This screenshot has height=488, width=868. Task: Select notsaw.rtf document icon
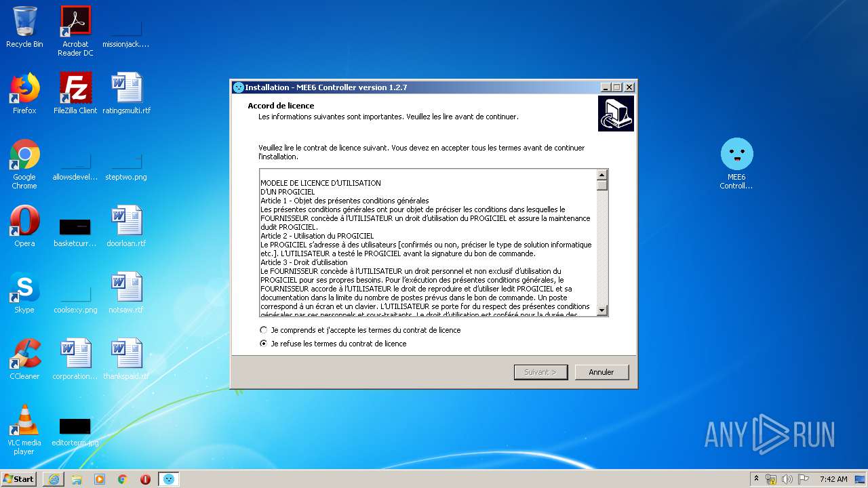coord(126,293)
